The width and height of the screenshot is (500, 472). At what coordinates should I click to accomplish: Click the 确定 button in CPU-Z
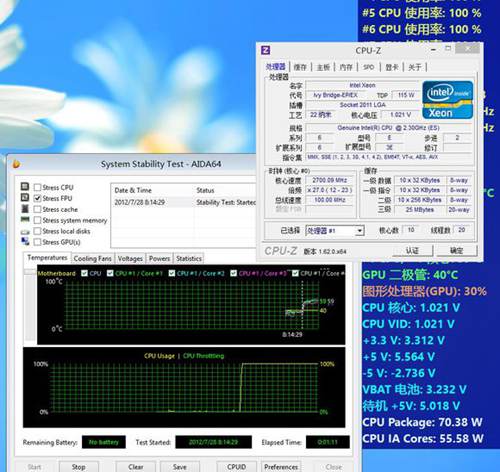457,251
